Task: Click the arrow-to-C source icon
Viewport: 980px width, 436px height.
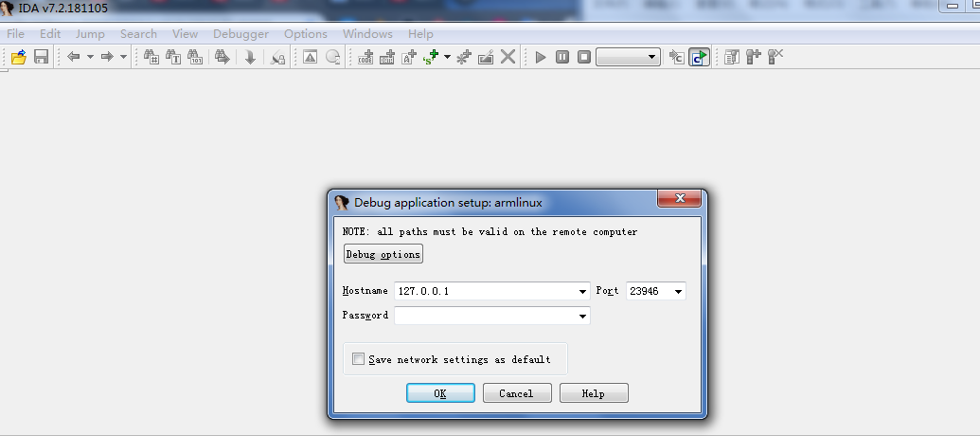Action: [x=677, y=57]
